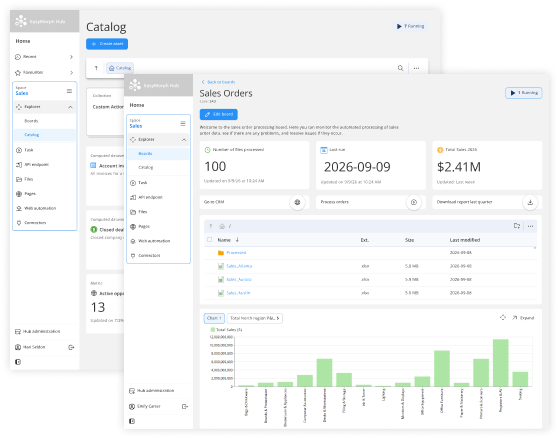Click the $2.41M total sales value
The width and height of the screenshot is (559, 439).
coord(459,167)
